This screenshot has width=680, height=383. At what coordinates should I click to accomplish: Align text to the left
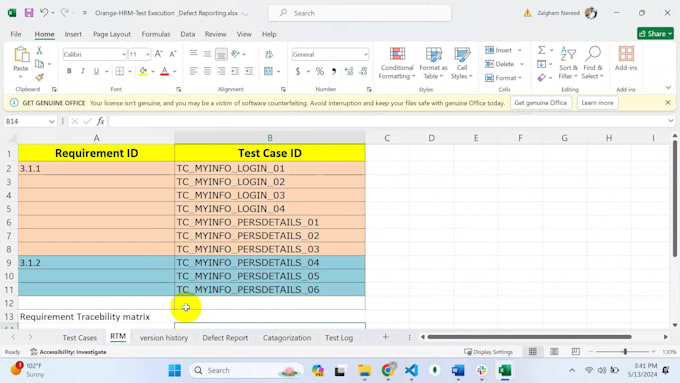click(193, 71)
